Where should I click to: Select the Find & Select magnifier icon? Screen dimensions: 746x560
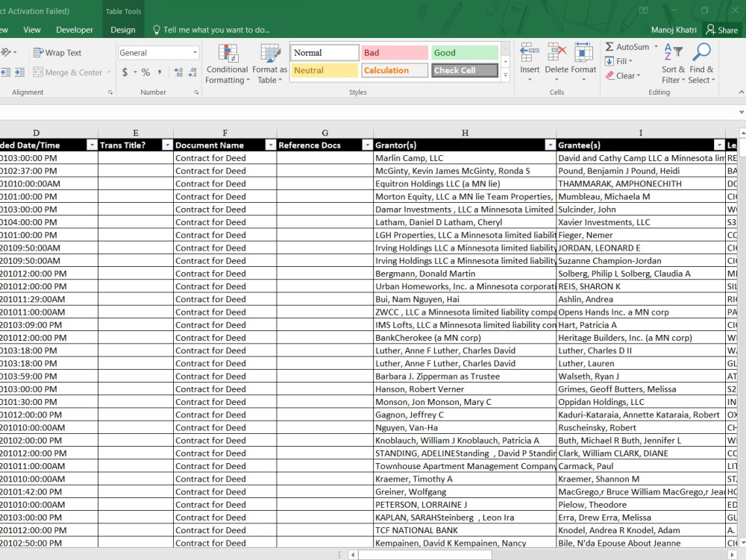pyautogui.click(x=700, y=52)
